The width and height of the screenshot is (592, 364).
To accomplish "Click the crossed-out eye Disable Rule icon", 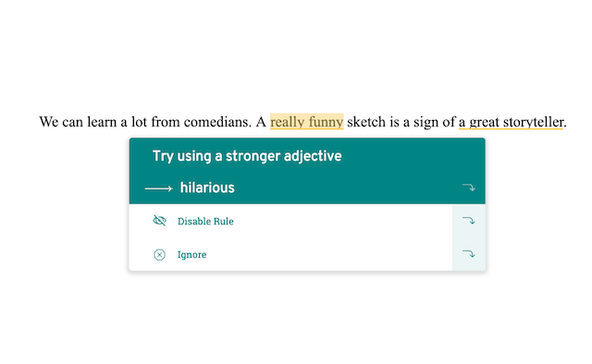I will click(x=159, y=221).
